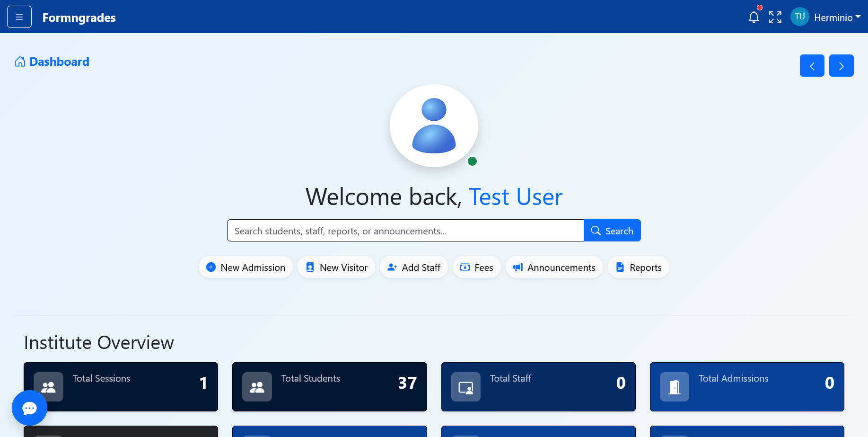Viewport: 868px width, 437px height.
Task: Click the Total Students people icon
Action: (x=257, y=387)
